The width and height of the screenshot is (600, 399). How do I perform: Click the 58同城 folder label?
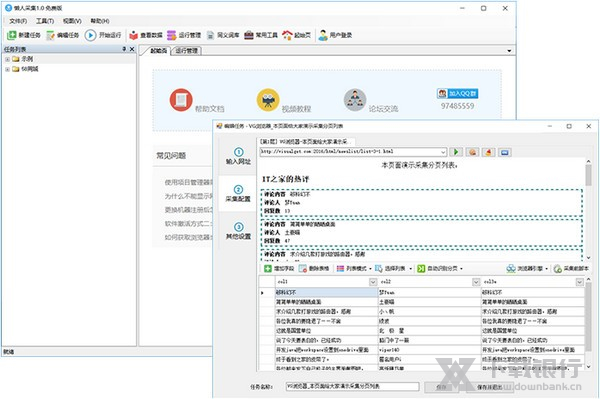coord(29,69)
